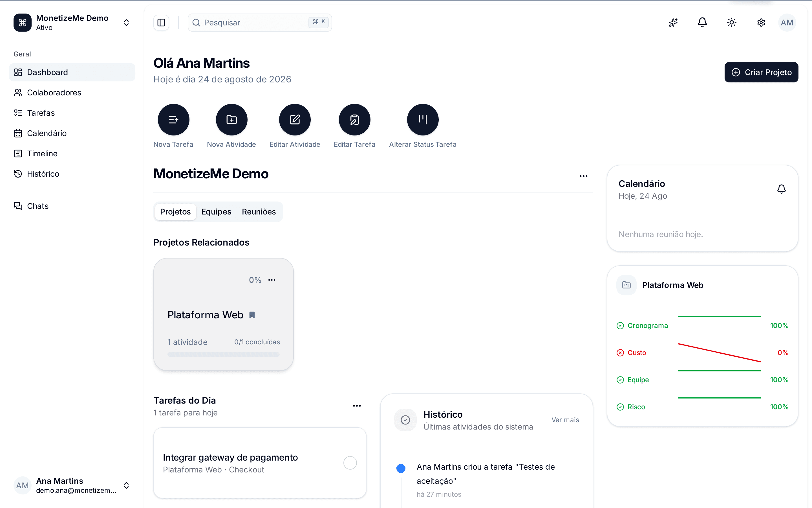812x508 pixels.
Task: Click the Dashboard grid icon in sidebar
Action: coord(18,72)
